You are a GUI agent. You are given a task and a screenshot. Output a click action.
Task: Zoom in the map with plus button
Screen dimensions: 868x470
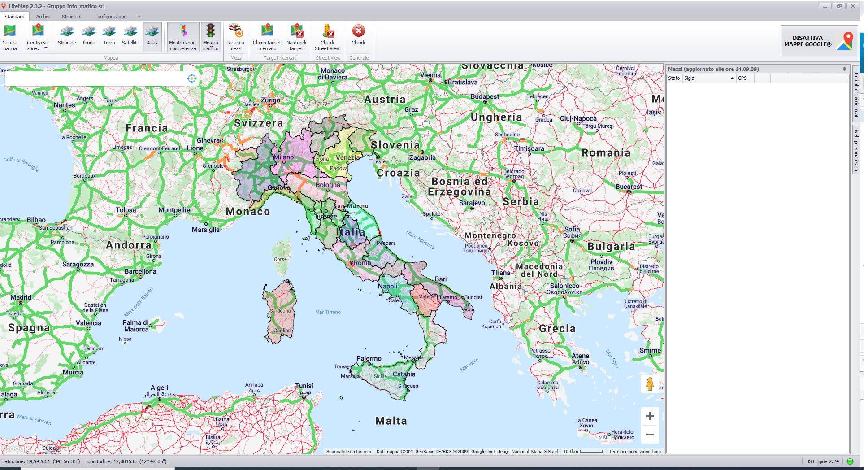pos(650,416)
